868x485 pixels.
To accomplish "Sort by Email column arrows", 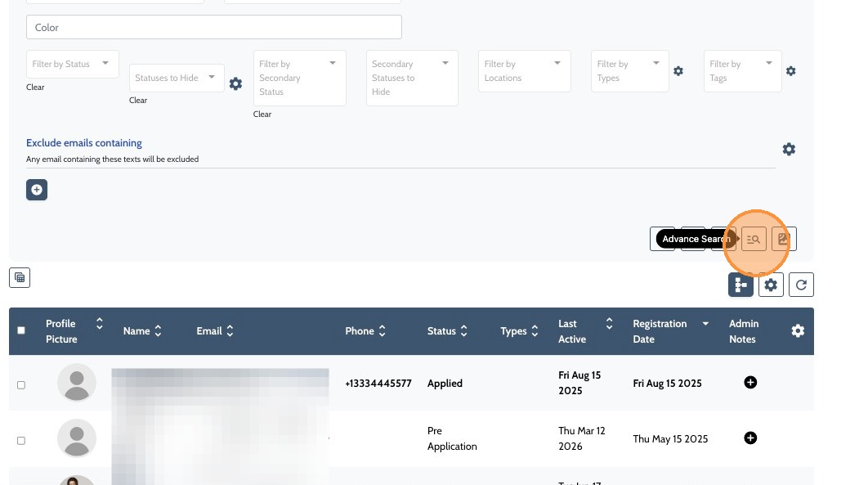I will 230,331.
